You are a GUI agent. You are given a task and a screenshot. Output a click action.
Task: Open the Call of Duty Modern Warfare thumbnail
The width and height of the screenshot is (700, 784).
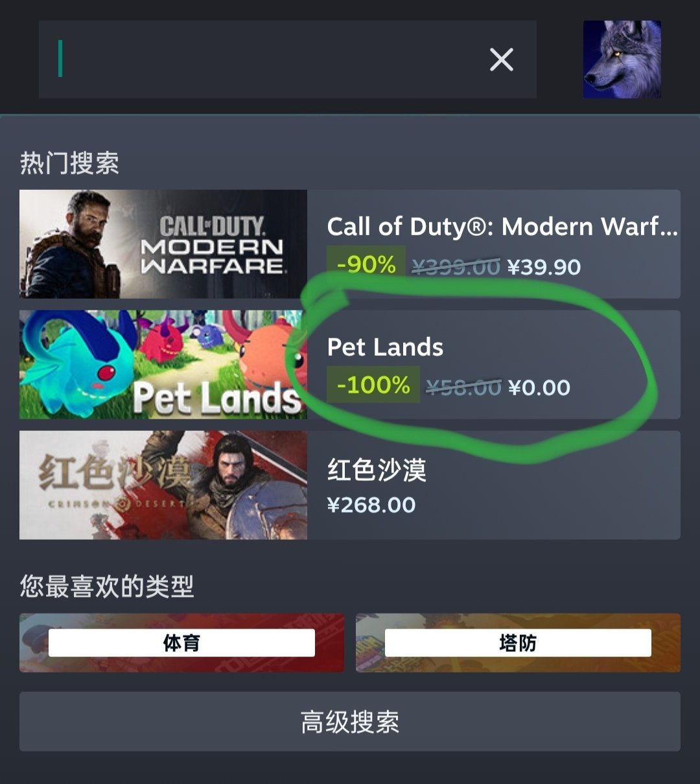[163, 244]
